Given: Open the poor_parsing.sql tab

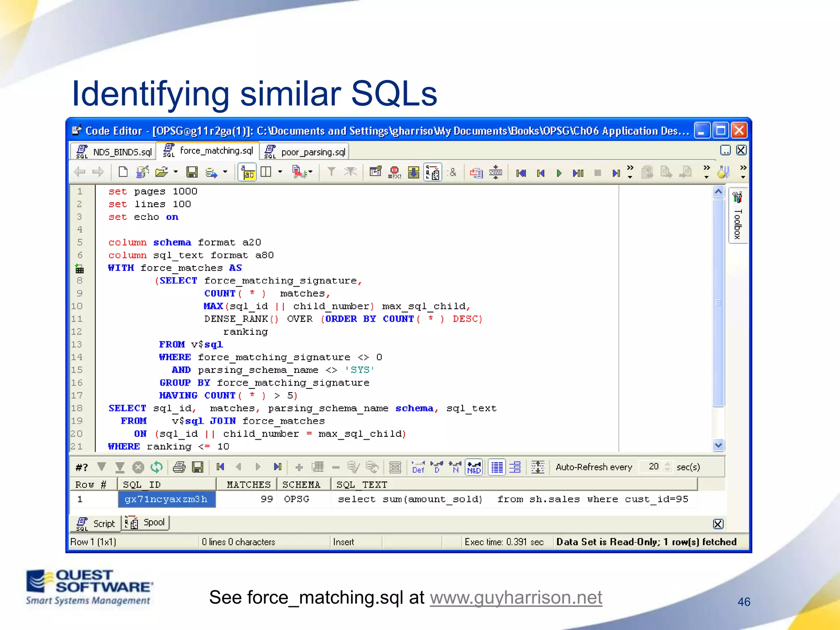Looking at the screenshot, I should [x=305, y=152].
